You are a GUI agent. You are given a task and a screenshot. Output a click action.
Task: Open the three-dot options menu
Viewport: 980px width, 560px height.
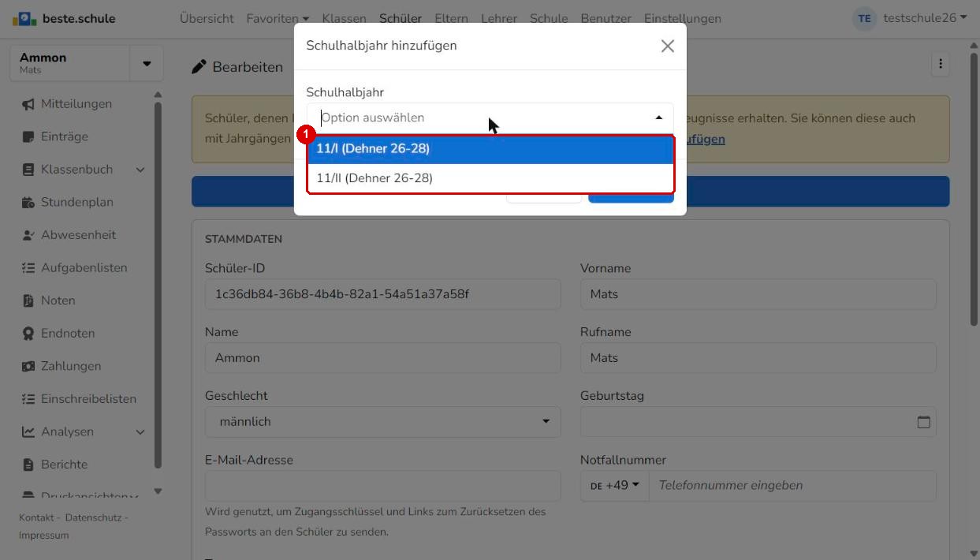point(940,64)
